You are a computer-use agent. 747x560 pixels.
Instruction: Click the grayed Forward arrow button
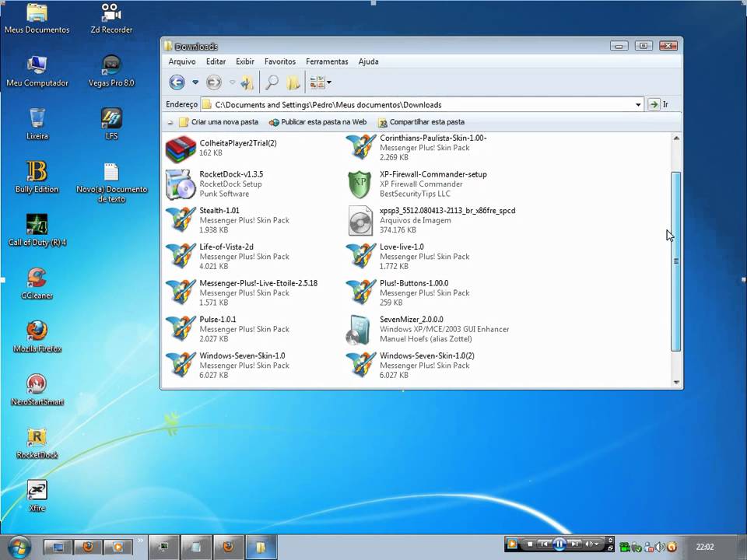click(x=213, y=82)
